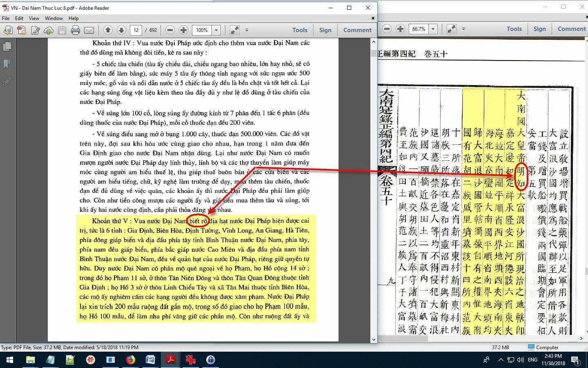Zoom in in the front Reader window
The height and width of the screenshot is (368, 588).
click(x=184, y=30)
